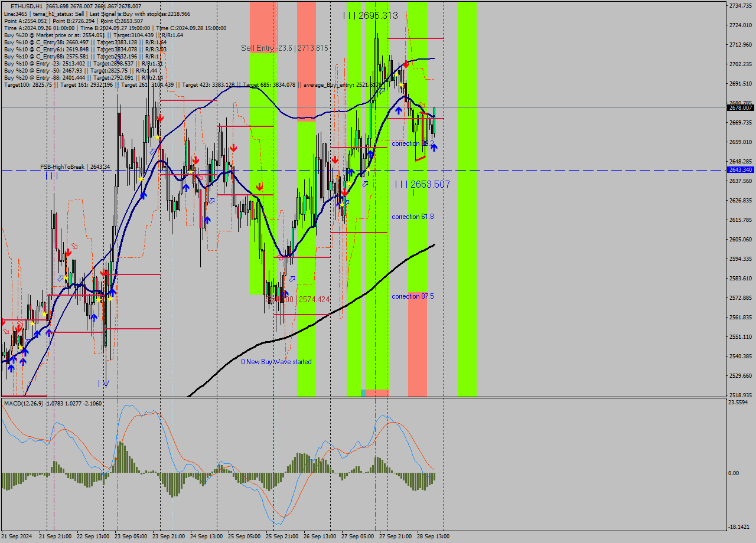The height and width of the screenshot is (543, 756).
Task: Click the '22 Sep 13:00' time axis label
Action: [x=93, y=537]
